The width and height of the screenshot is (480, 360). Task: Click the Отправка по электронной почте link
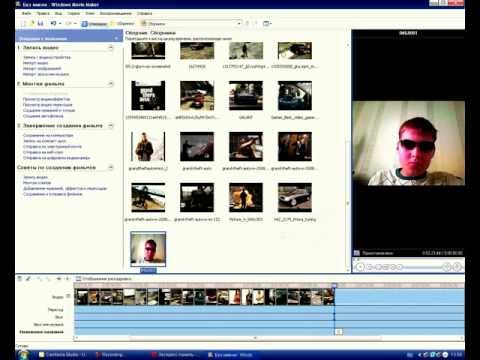tap(52, 147)
